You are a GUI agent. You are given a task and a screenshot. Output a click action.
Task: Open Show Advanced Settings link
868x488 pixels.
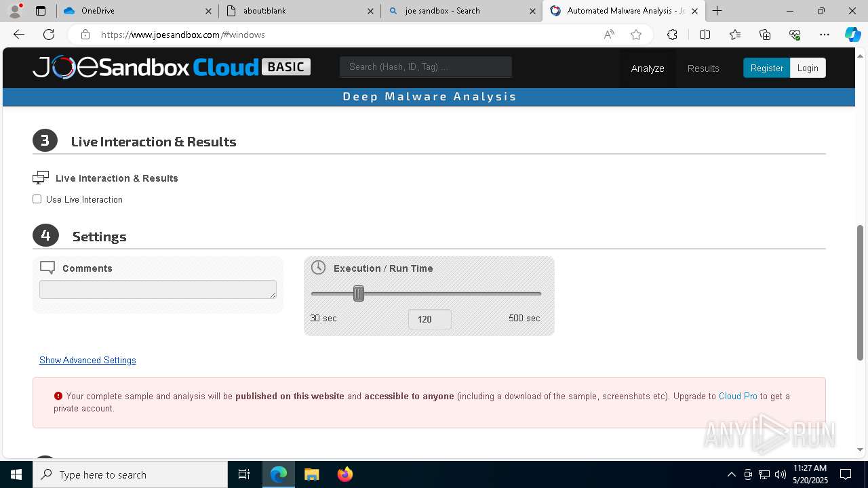[87, 360]
